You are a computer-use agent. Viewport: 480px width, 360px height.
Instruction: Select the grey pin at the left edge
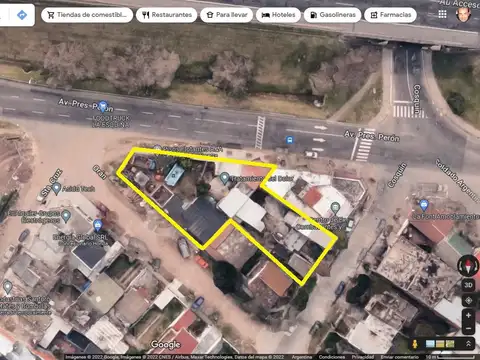coord(7,287)
